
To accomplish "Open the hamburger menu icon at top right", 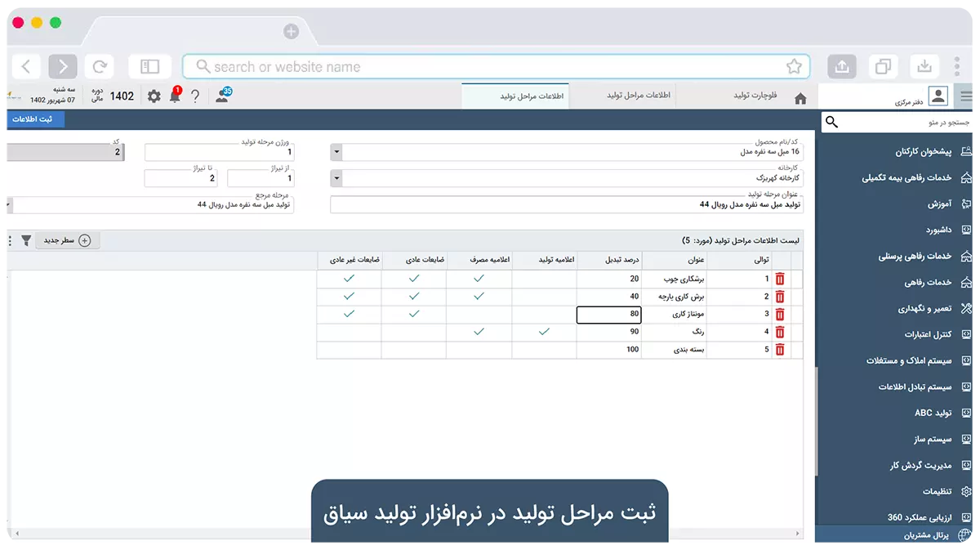I will [x=967, y=96].
